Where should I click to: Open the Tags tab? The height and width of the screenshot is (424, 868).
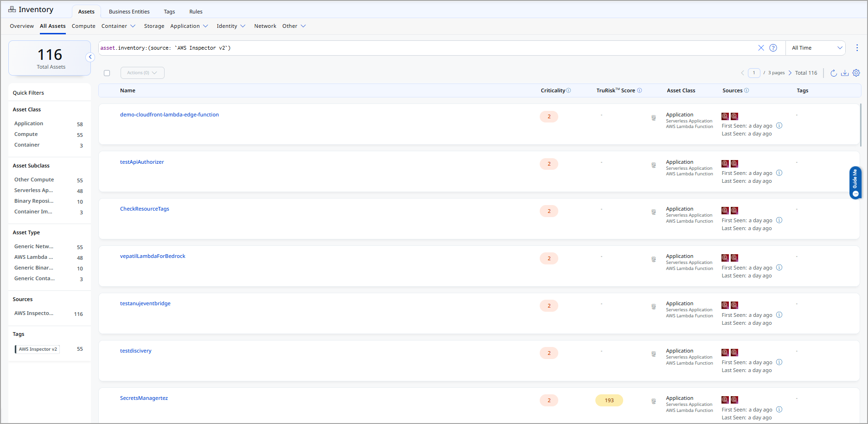[x=169, y=12]
